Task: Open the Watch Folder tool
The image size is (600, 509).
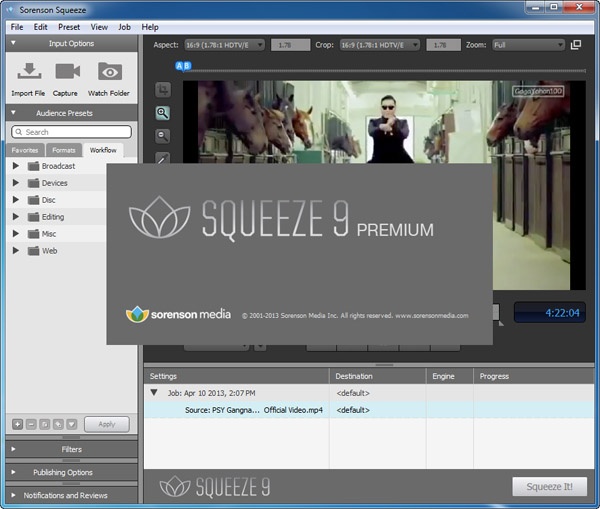Action: (x=110, y=71)
